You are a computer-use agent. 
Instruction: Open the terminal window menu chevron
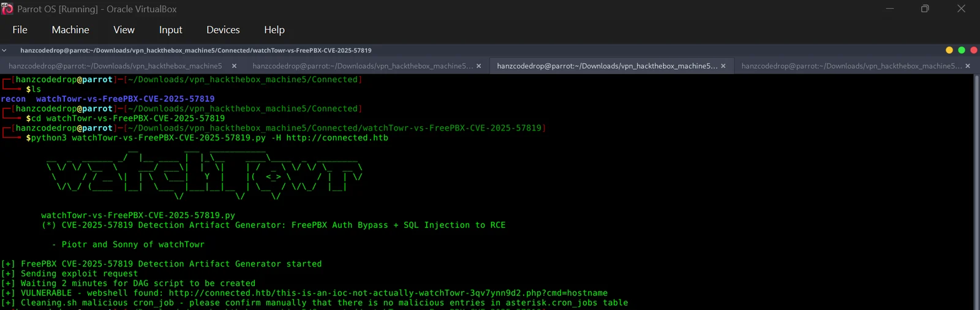click(x=4, y=50)
